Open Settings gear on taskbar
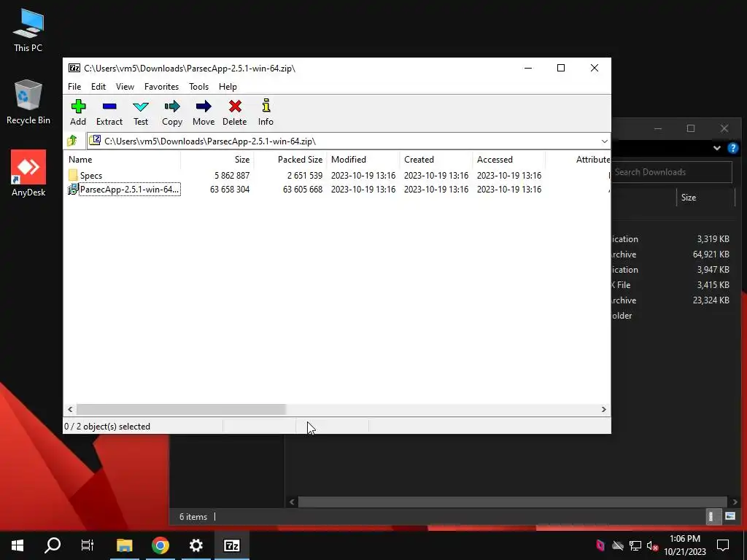Screen dimensions: 747x560 196,545
